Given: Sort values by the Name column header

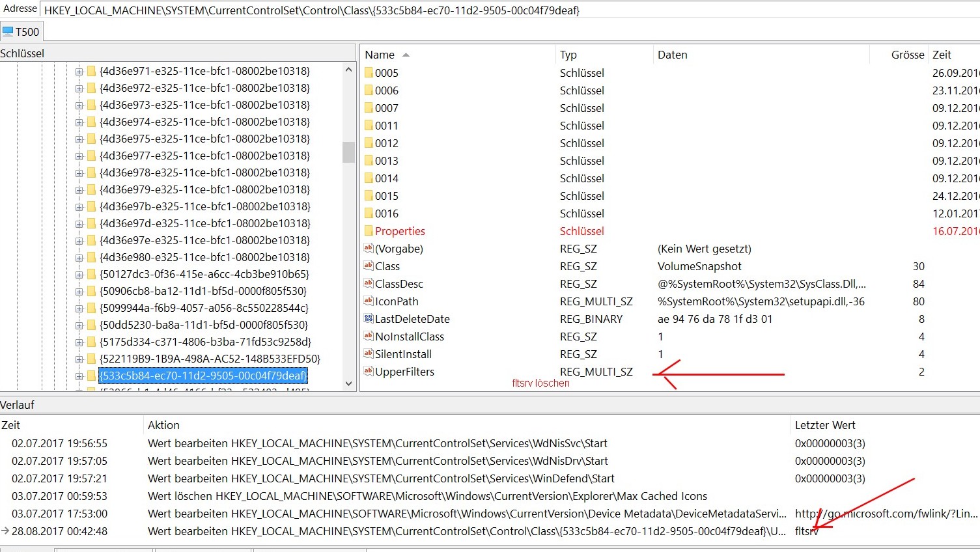Looking at the screenshot, I should click(x=458, y=55).
